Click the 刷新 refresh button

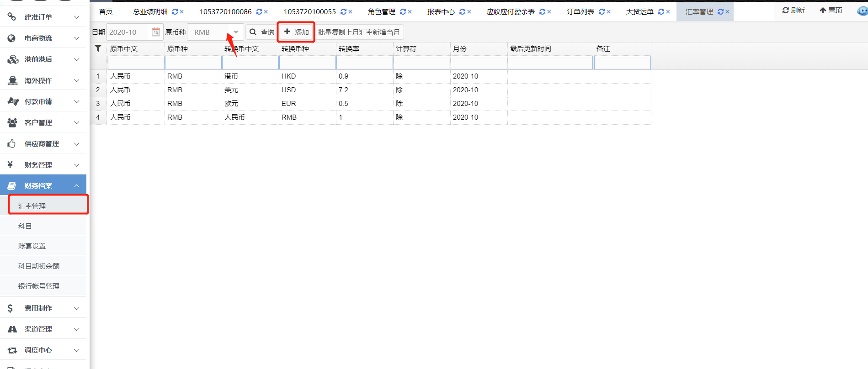coord(793,10)
